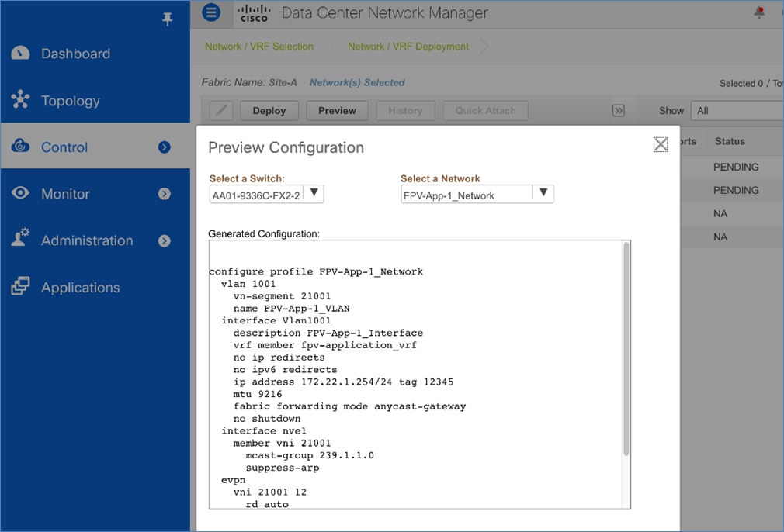Expand the Control submenu arrow
Image resolution: width=784 pixels, height=532 pixels.
164,147
